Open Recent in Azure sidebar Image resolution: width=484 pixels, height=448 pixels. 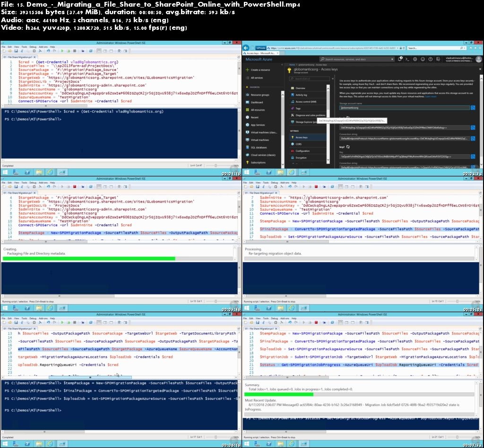tap(252, 117)
